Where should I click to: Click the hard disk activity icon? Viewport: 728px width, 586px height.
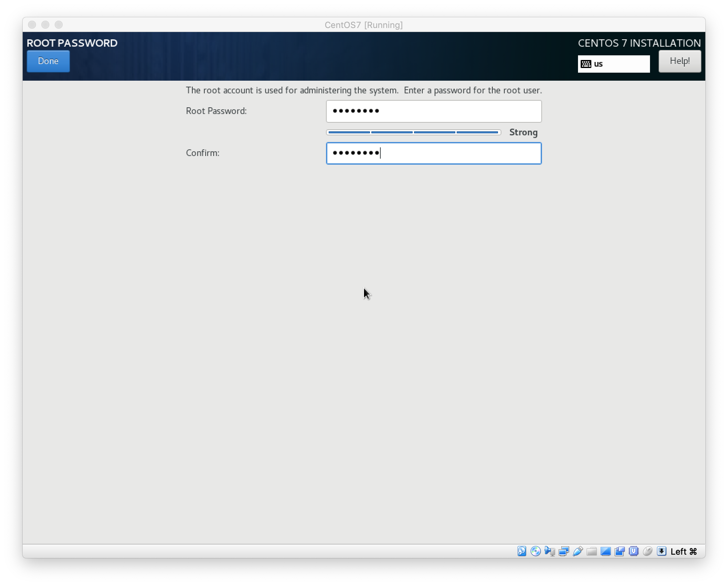click(522, 551)
